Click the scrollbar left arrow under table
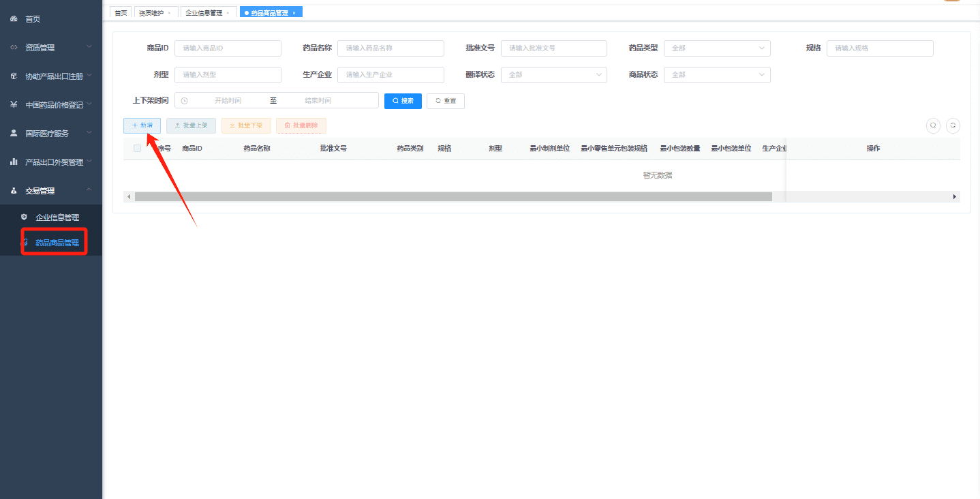 tap(128, 196)
